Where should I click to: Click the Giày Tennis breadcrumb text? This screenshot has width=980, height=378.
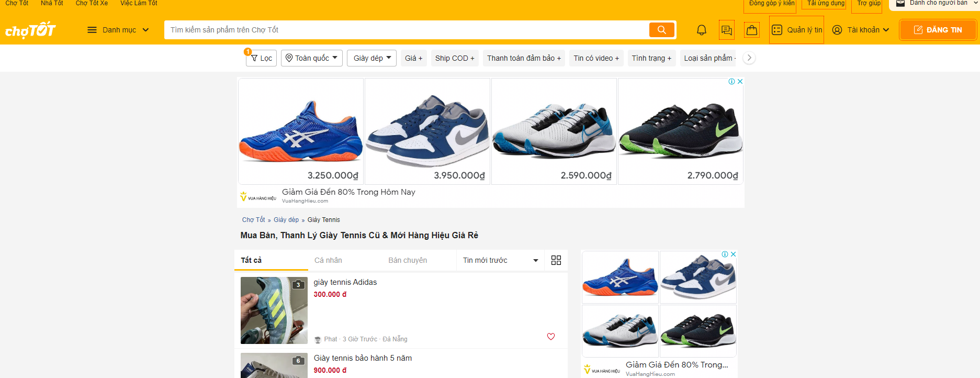point(324,220)
